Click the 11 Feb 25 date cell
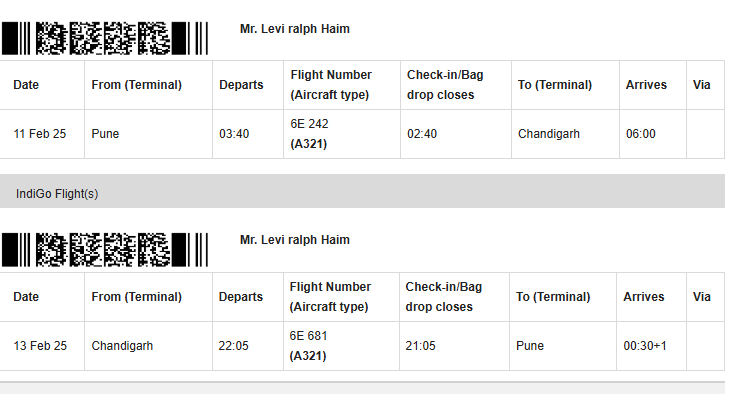The width and height of the screenshot is (730, 394). click(40, 134)
